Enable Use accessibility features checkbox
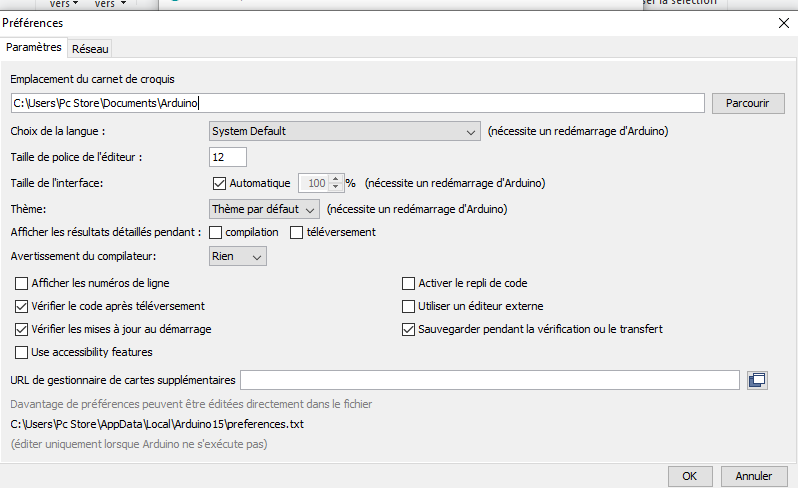Viewport: 802px width, 488px height. pyautogui.click(x=22, y=352)
